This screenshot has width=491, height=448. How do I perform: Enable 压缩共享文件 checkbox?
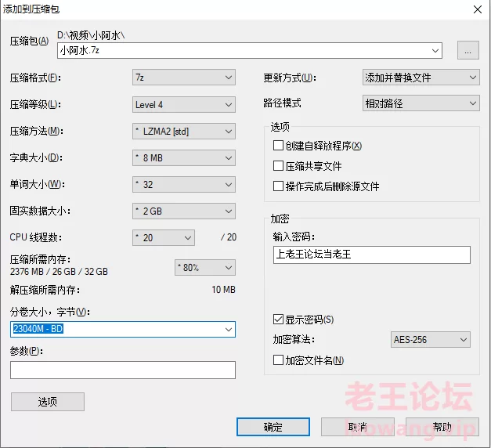278,166
